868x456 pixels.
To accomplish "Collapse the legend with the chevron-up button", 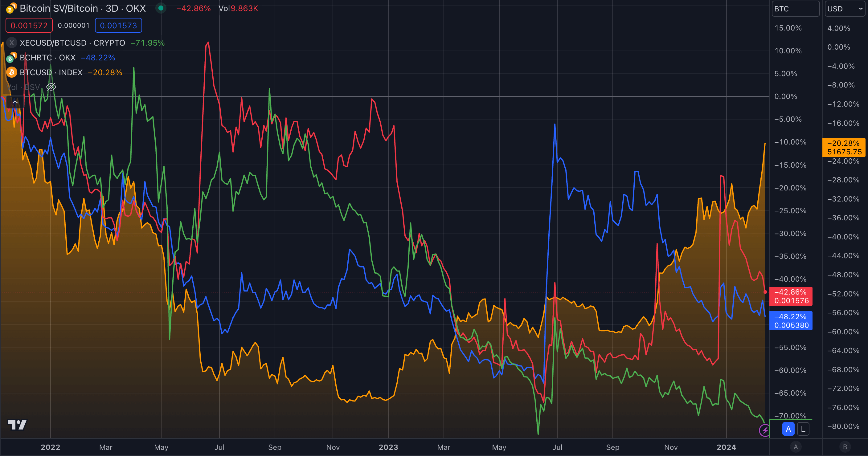I will tap(15, 102).
